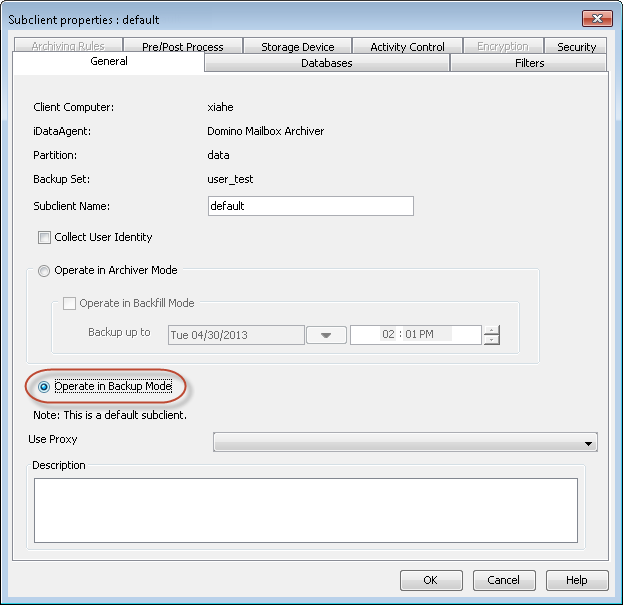Switch to the Databases tab

click(326, 63)
